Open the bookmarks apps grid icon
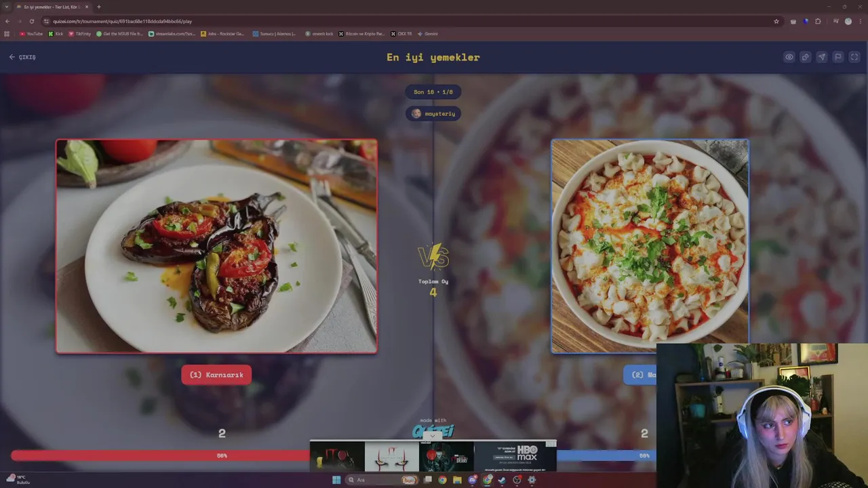Viewport: 868px width, 488px height. pos(7,33)
